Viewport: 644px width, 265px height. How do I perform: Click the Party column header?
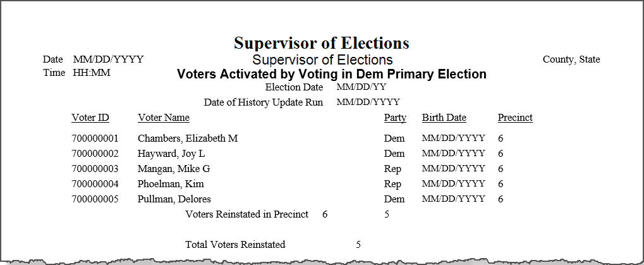[x=395, y=118]
